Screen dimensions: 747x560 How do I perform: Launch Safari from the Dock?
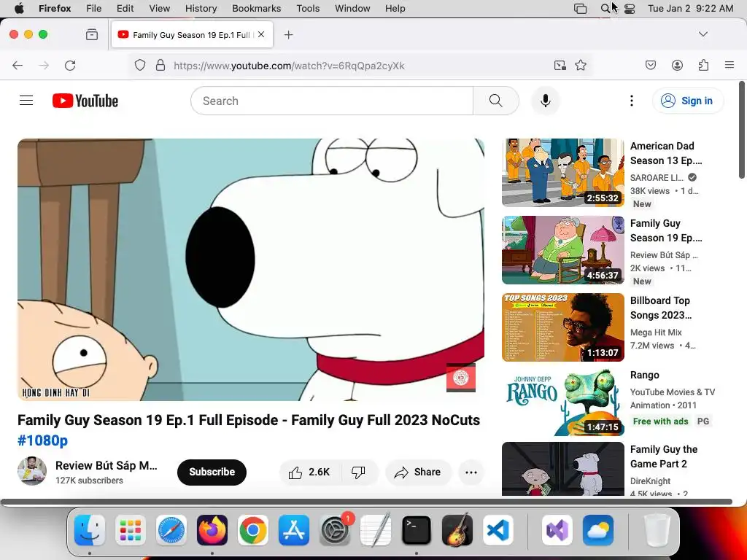171,530
